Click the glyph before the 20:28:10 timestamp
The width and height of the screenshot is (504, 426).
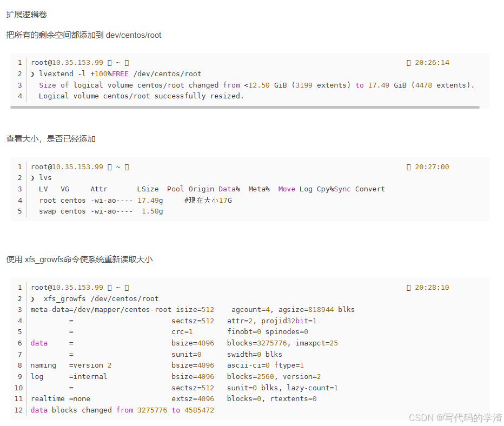click(409, 288)
